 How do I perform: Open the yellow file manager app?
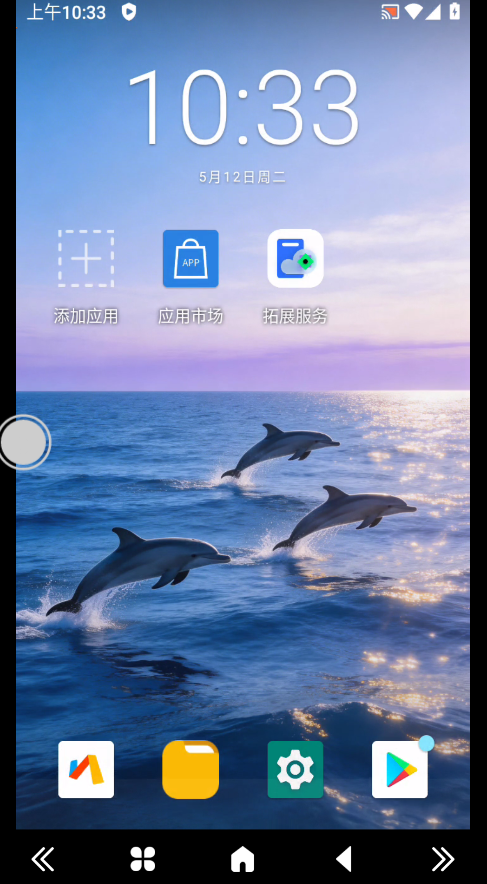point(191,770)
